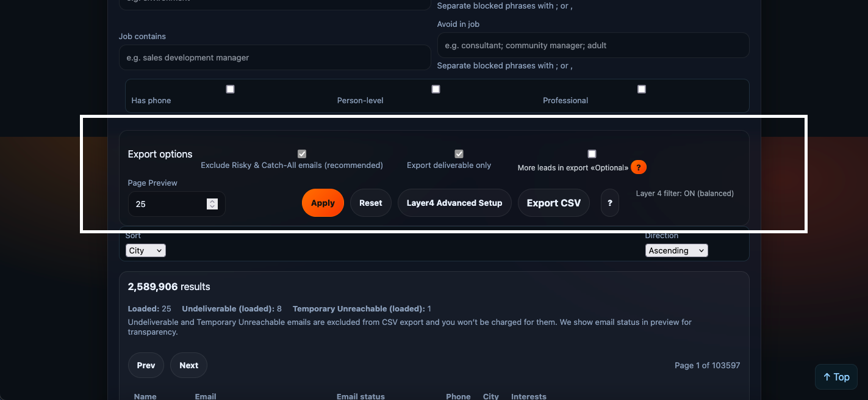Screen dimensions: 868x400
Task: Go to next page with Next
Action: (188, 365)
